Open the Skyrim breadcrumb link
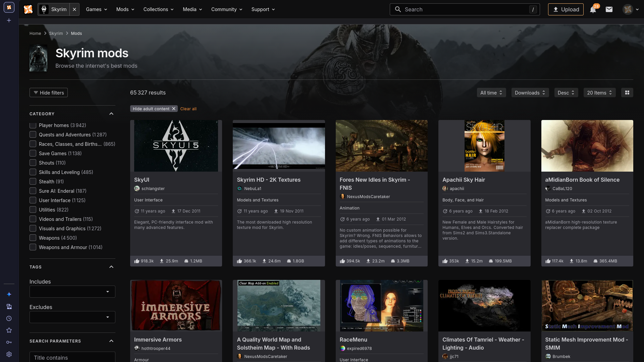The image size is (644, 362). click(x=56, y=34)
